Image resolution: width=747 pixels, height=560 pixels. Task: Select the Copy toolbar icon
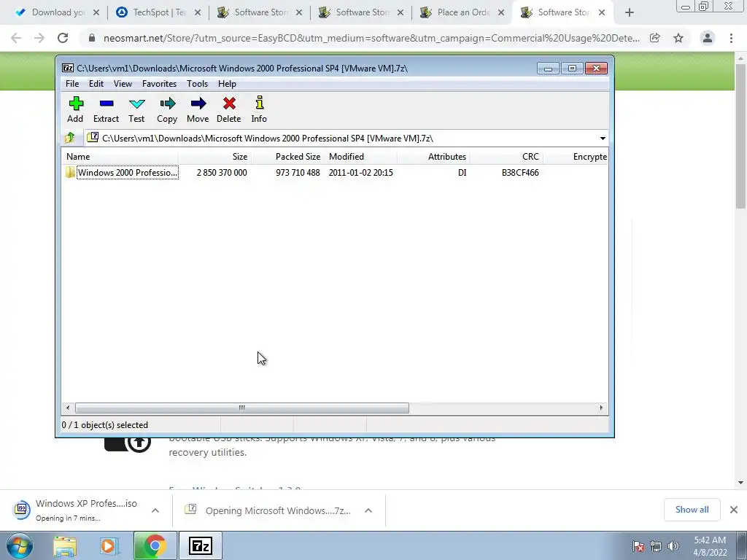coord(167,104)
